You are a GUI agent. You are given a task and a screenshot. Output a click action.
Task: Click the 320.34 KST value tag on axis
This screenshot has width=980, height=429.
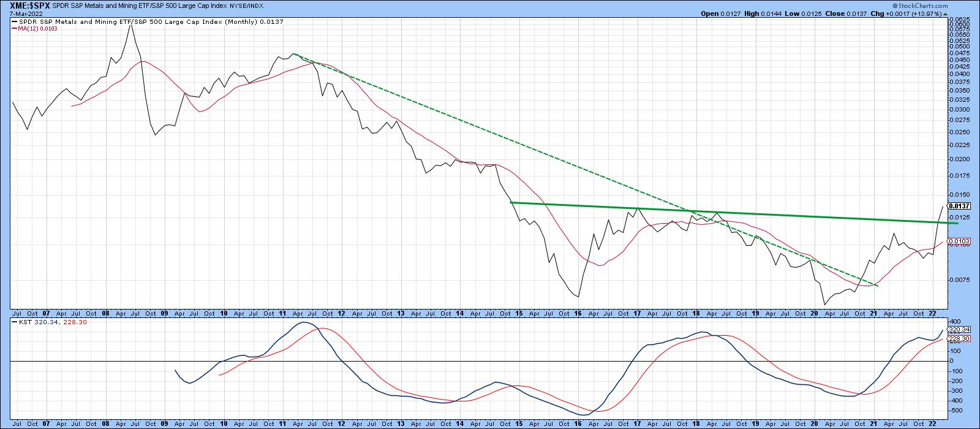(x=959, y=330)
